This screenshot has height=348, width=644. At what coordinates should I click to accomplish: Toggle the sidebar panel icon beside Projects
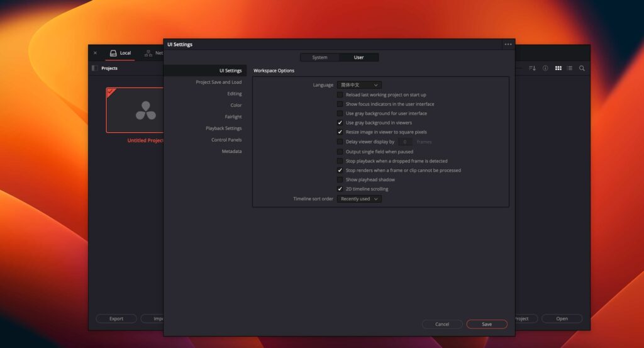pyautogui.click(x=94, y=68)
